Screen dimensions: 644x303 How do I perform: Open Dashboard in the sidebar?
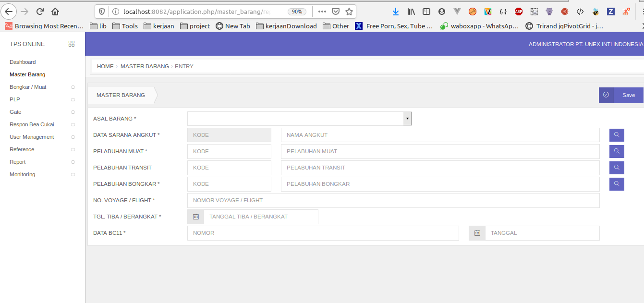pos(23,62)
